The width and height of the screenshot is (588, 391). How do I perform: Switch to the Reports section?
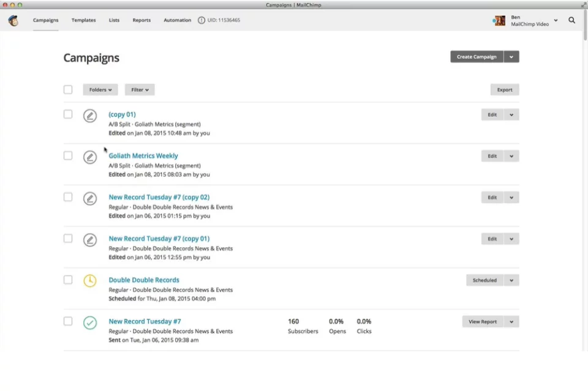pos(141,20)
